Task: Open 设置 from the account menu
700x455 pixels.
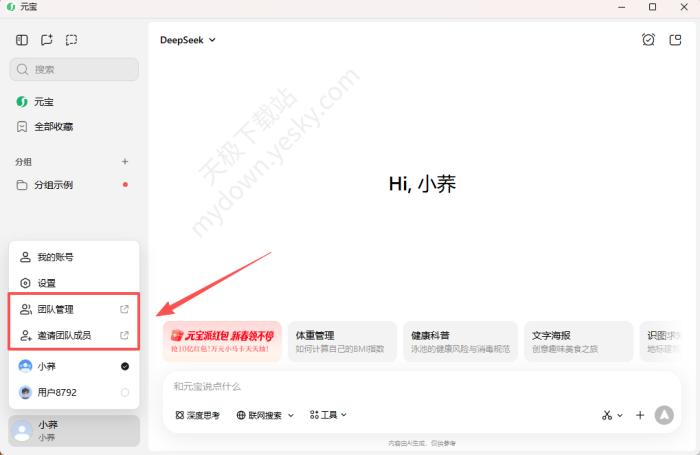Action: coord(74,283)
